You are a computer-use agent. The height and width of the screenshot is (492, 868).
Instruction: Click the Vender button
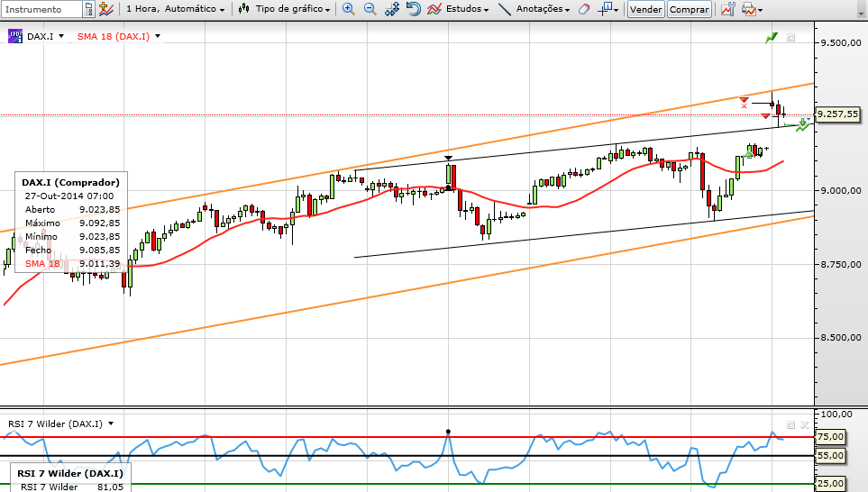tap(646, 9)
